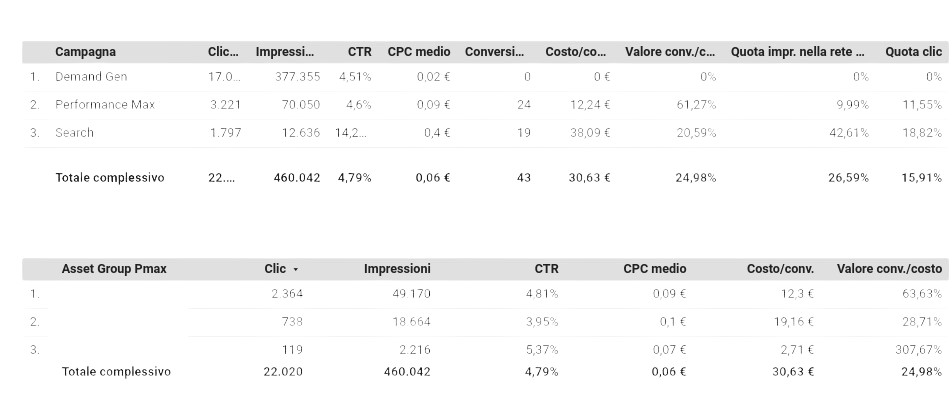Click the CPC medio header in lower table

tap(654, 269)
